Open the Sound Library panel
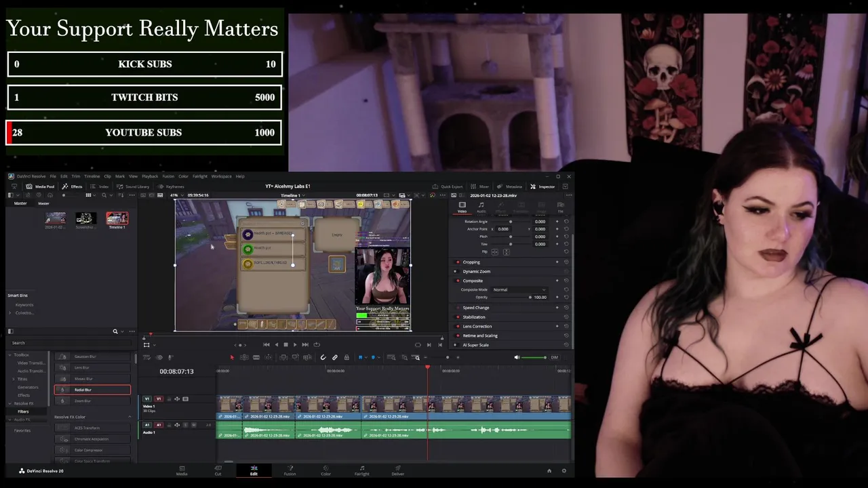The image size is (868, 488). (x=134, y=186)
